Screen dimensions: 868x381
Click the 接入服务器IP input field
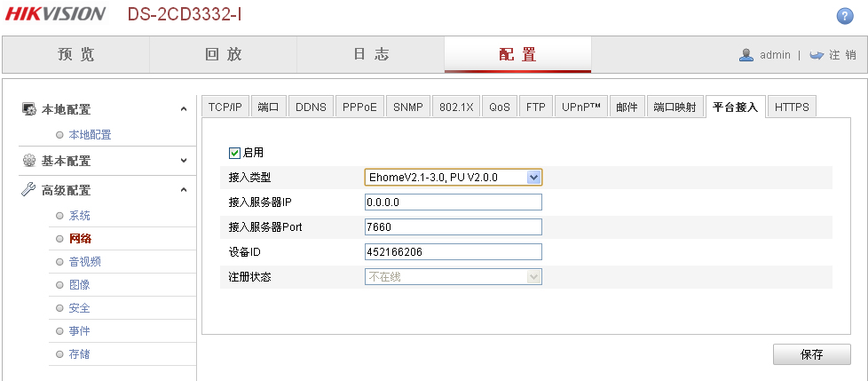pyautogui.click(x=454, y=202)
